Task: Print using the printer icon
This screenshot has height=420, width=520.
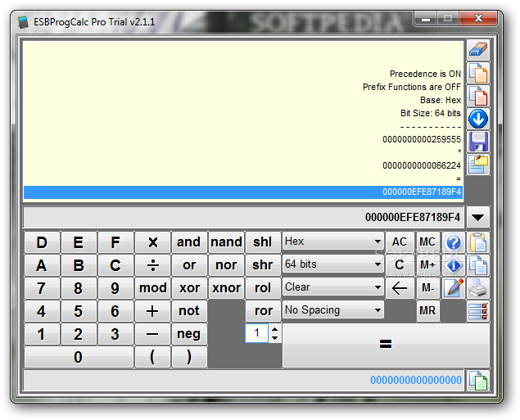Action: pos(478,287)
